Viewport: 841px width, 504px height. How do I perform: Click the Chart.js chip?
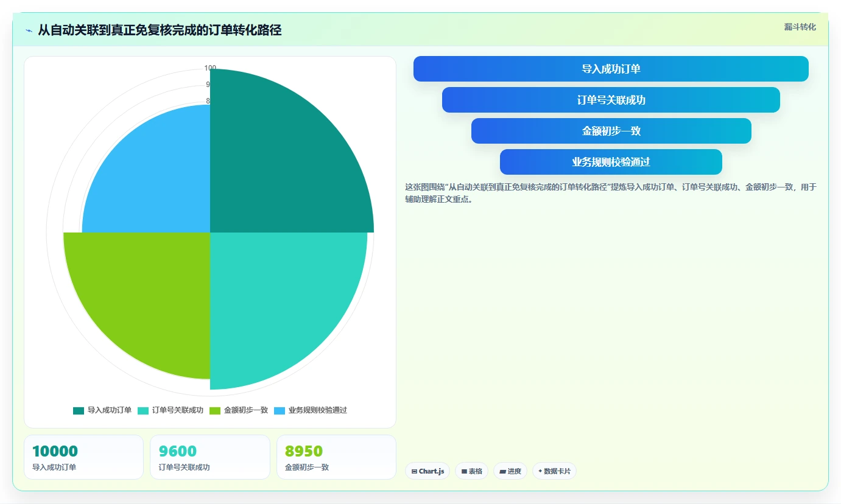428,471
